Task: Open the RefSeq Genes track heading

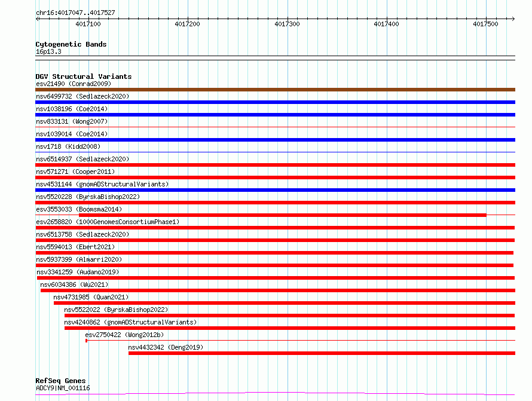Action: tap(60, 381)
